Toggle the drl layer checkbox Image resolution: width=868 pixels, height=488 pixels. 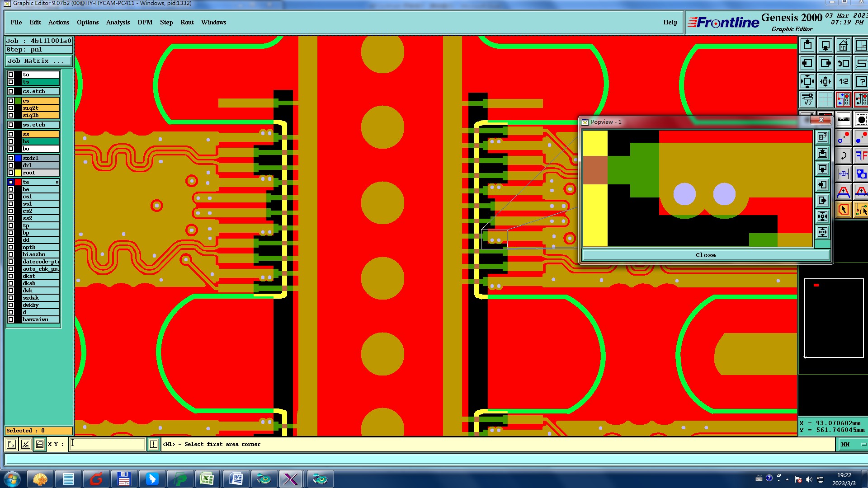pyautogui.click(x=11, y=165)
